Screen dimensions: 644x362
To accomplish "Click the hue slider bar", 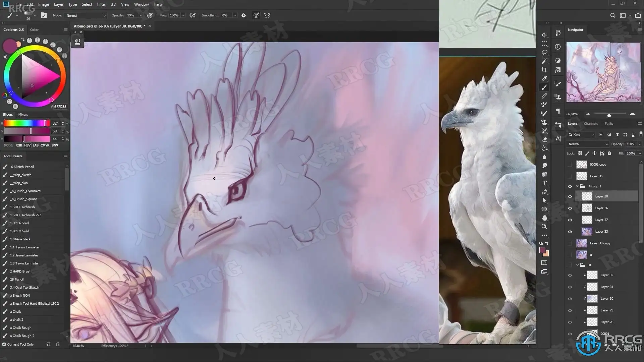I will [26, 123].
